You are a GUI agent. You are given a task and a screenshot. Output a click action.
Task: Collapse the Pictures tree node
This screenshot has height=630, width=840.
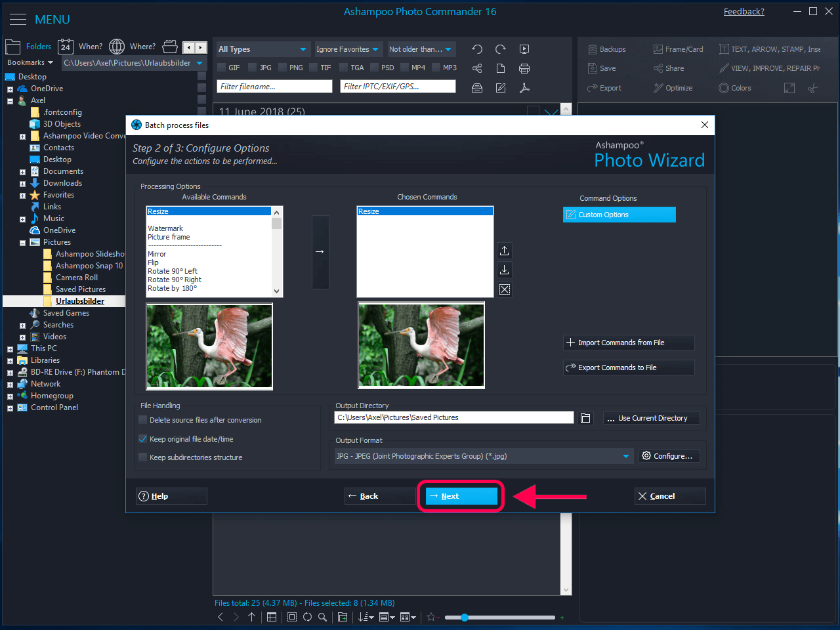click(x=22, y=243)
